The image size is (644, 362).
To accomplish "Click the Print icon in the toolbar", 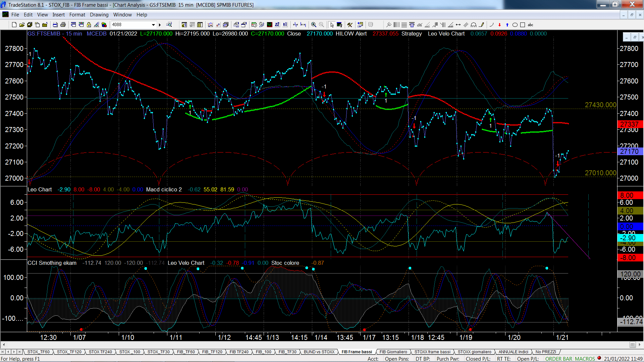I will [x=63, y=24].
